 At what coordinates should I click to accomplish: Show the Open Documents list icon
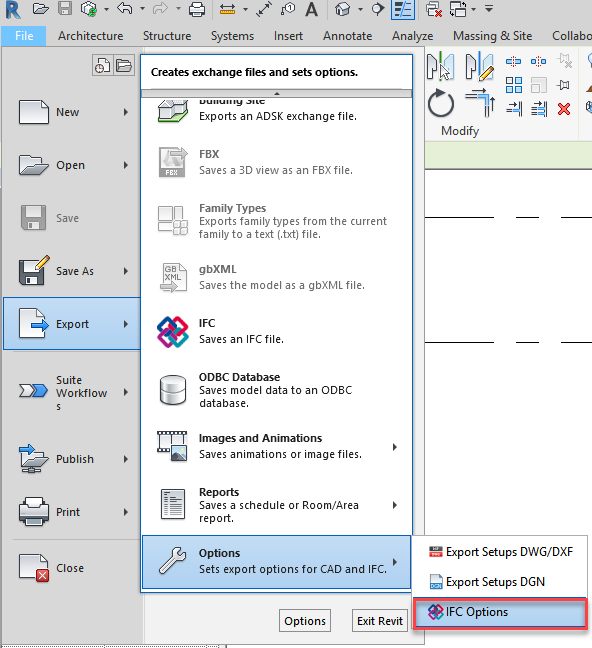click(x=124, y=65)
